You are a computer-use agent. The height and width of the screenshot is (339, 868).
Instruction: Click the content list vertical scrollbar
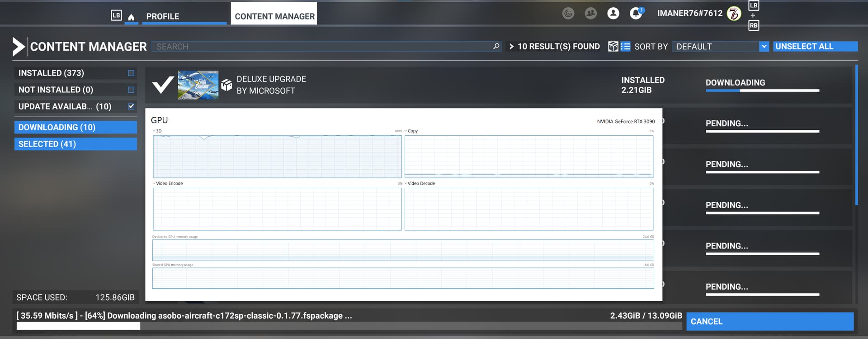856,136
